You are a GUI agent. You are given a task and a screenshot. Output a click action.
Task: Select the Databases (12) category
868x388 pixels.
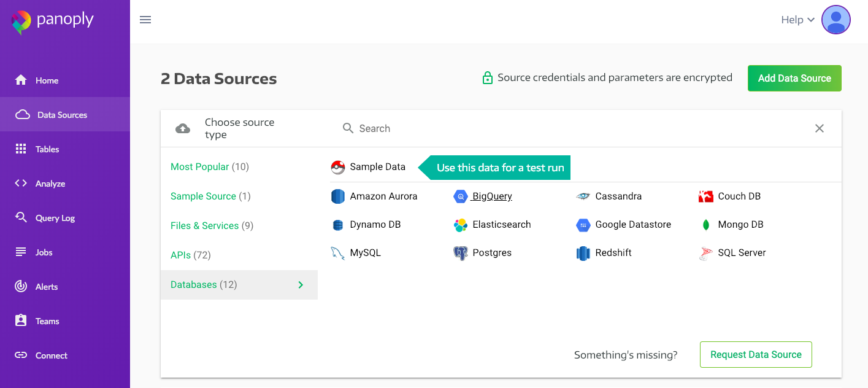click(239, 285)
